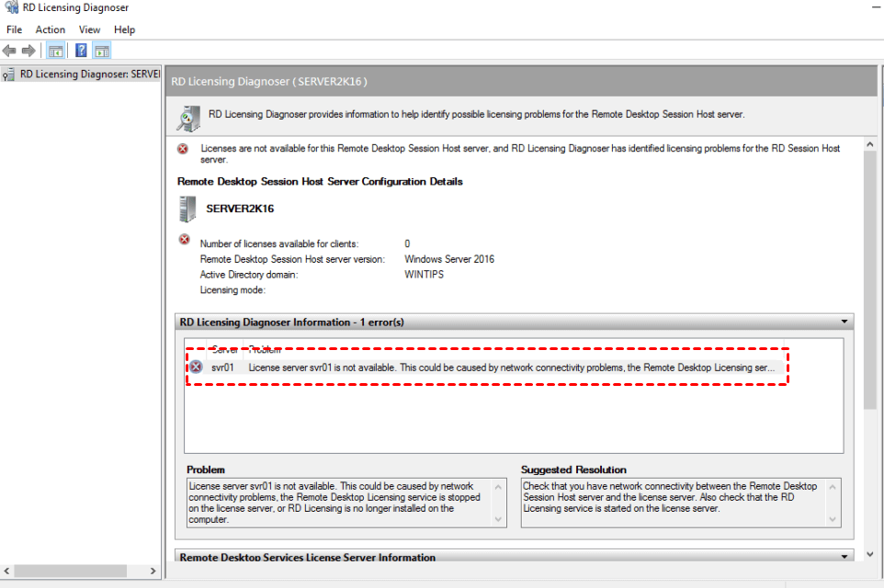Click the red error icon beside licenses message
The height and width of the screenshot is (588, 884).
point(183,149)
